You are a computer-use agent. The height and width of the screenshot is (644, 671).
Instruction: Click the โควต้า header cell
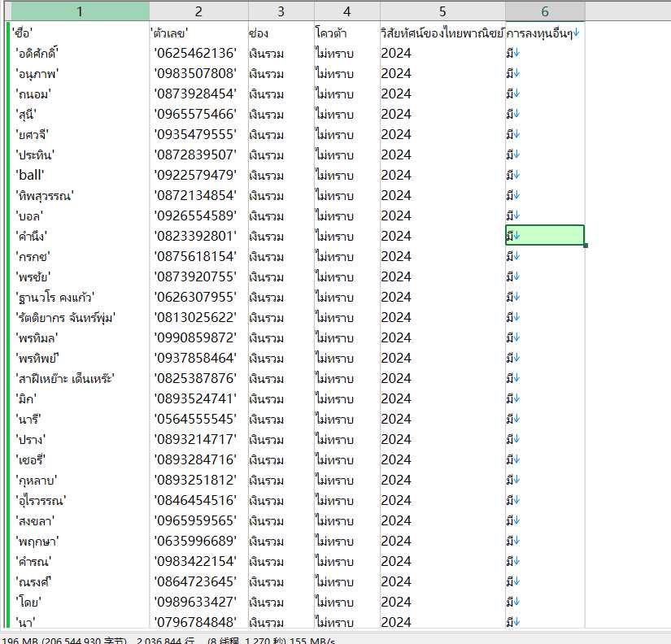pos(347,33)
